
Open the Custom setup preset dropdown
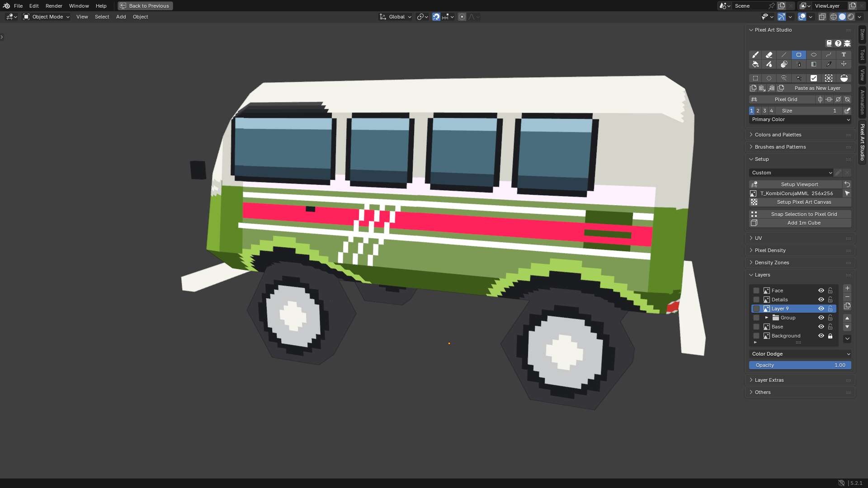coord(791,173)
